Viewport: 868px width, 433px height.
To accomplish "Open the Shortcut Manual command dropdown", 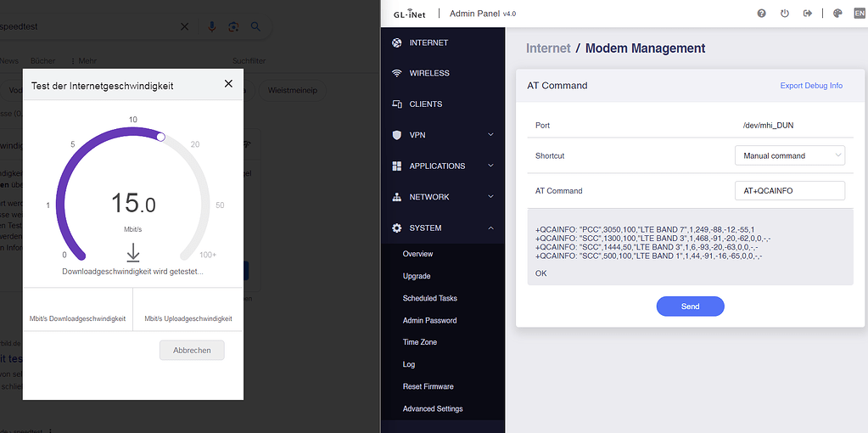I will coord(789,156).
